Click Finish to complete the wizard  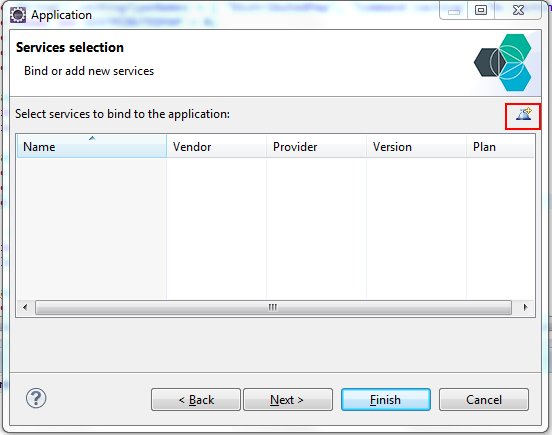pos(386,400)
